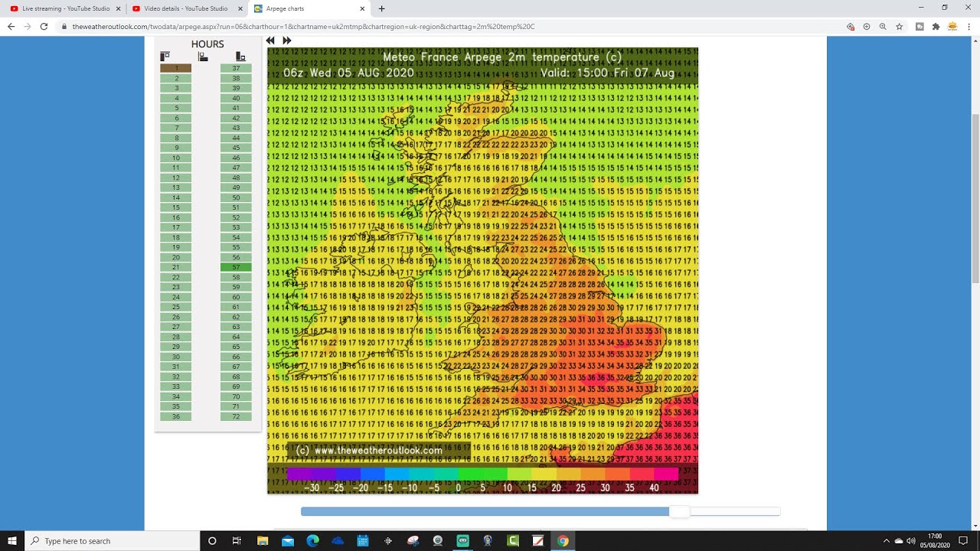The height and width of the screenshot is (551, 980).
Task: Open the Chrome menu (three dots)
Action: [x=969, y=26]
